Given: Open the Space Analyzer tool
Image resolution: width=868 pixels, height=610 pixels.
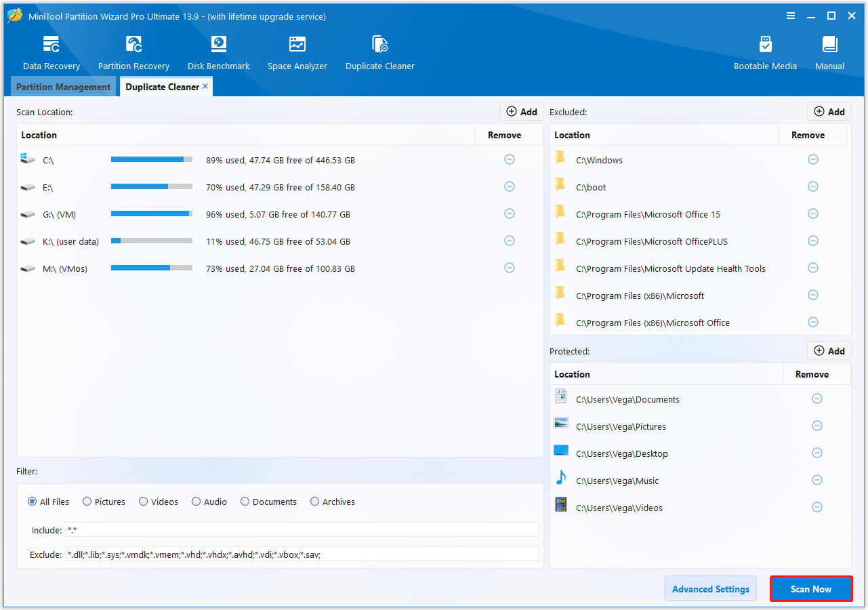Looking at the screenshot, I should pos(297,54).
